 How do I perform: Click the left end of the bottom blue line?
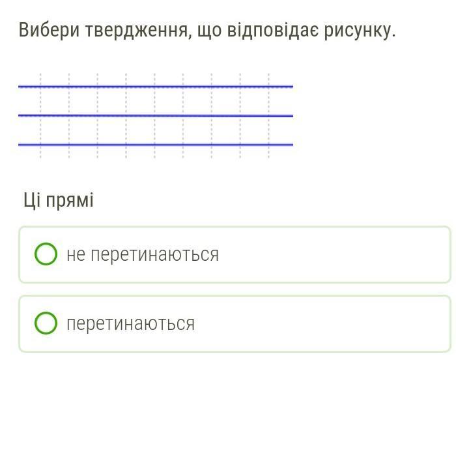tap(22, 144)
